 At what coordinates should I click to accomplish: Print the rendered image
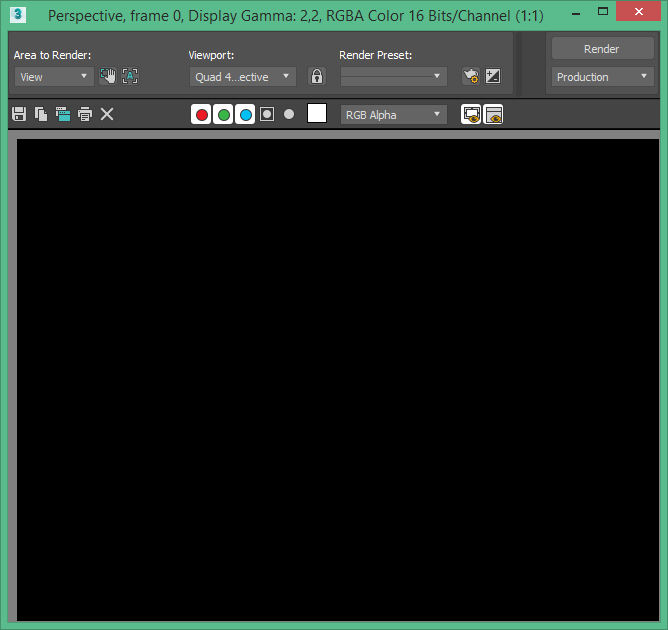click(85, 114)
